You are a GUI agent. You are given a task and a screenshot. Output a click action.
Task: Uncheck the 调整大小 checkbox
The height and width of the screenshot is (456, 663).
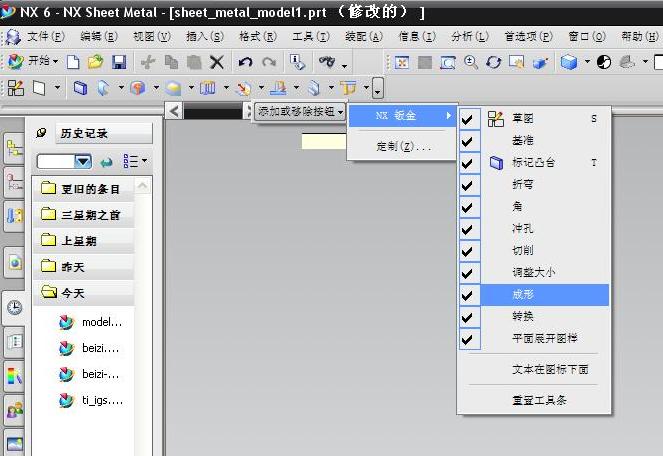point(469,273)
